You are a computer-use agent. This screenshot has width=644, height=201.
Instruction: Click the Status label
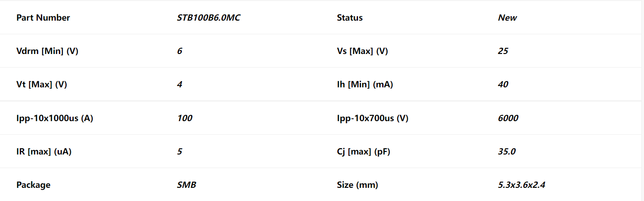(350, 18)
